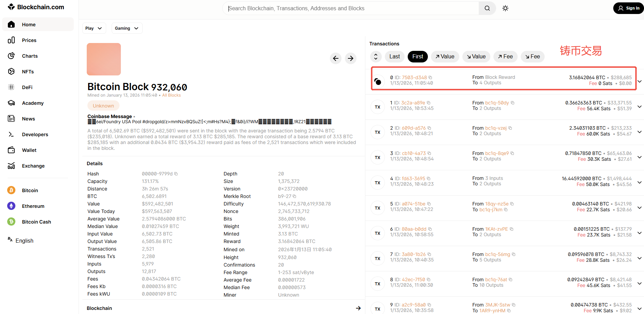The width and height of the screenshot is (644, 314).
Task: Select the Bitcoin Cash coin icon
Action: pyautogui.click(x=11, y=222)
